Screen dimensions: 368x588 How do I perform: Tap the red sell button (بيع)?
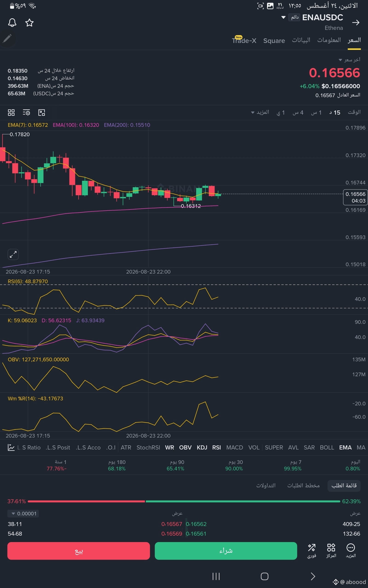click(x=79, y=551)
